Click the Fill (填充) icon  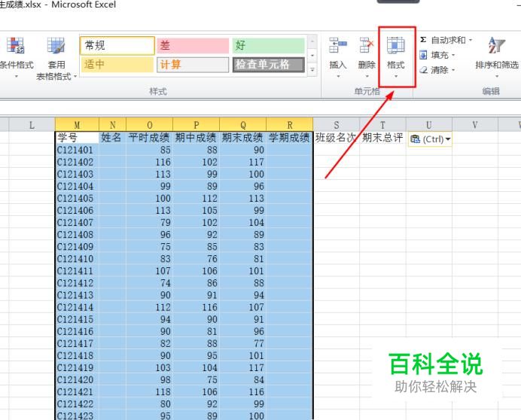pos(423,55)
